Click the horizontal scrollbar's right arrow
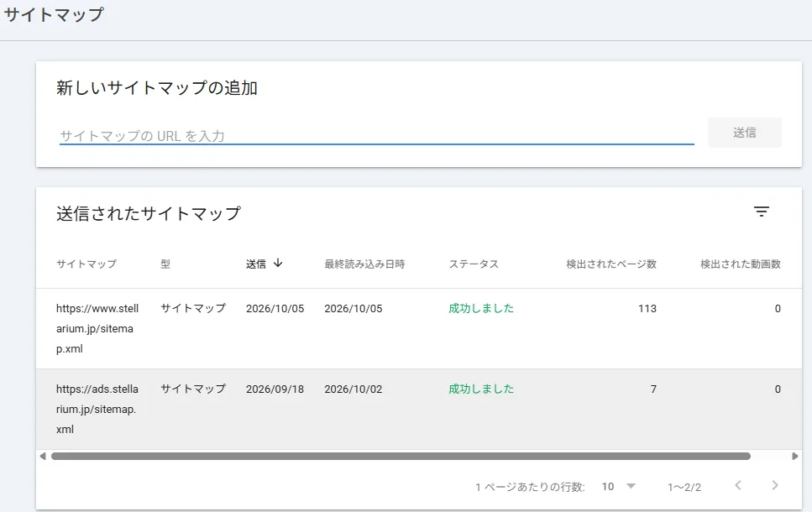This screenshot has height=512, width=812. coord(795,456)
